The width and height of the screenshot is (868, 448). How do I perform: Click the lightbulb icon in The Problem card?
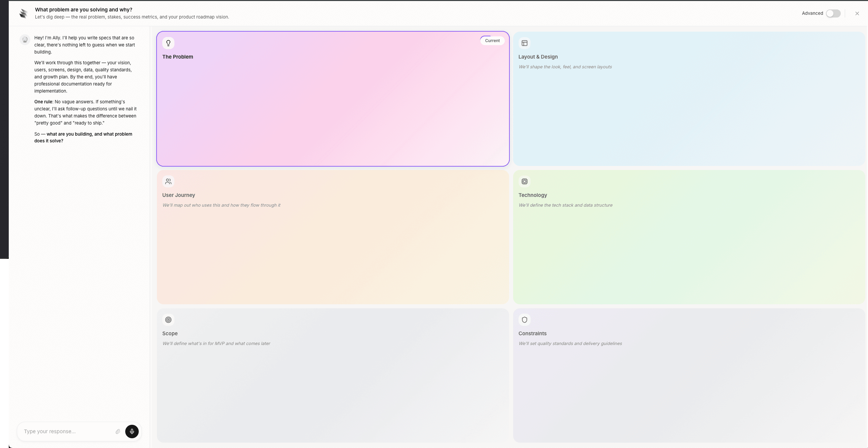tap(168, 43)
